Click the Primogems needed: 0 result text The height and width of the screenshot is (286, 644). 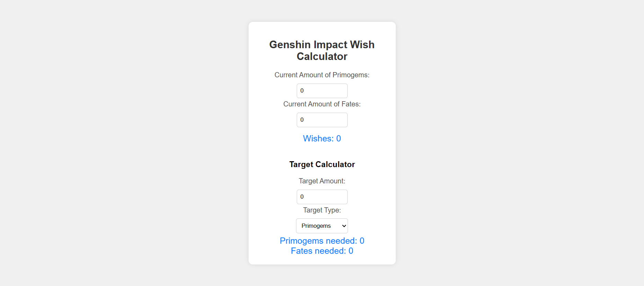(322, 241)
